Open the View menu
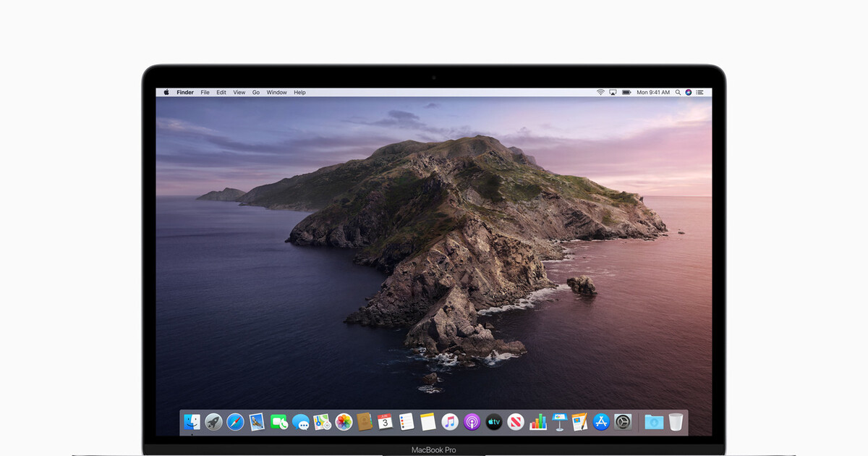This screenshot has height=456, width=868. (x=239, y=93)
